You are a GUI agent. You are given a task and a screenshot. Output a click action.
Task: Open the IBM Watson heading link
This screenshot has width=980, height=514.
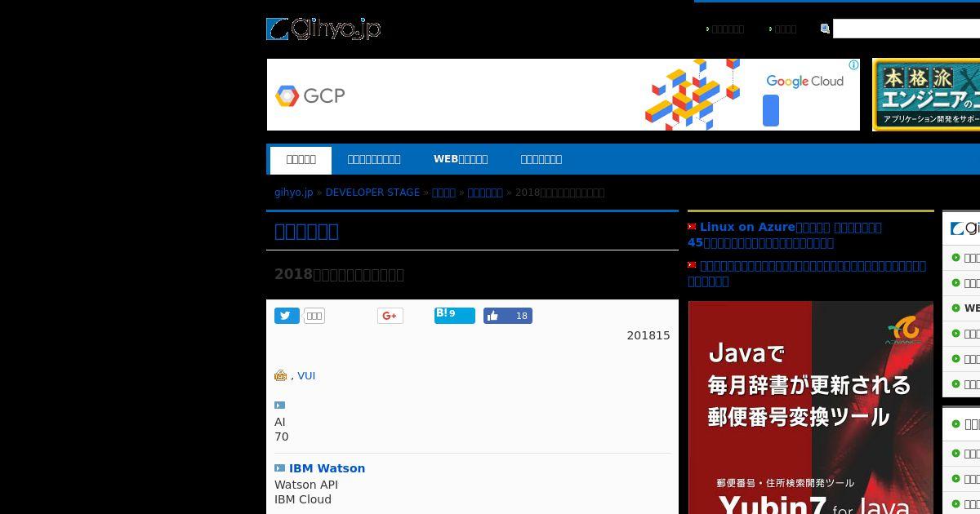point(327,468)
